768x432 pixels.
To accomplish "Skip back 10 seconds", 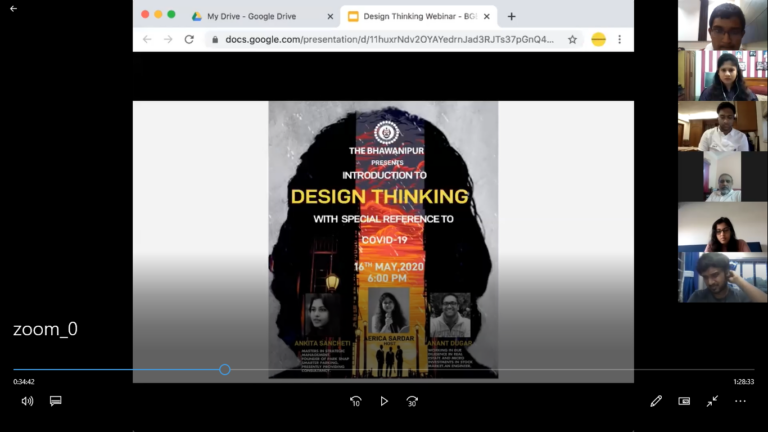I will coord(355,401).
